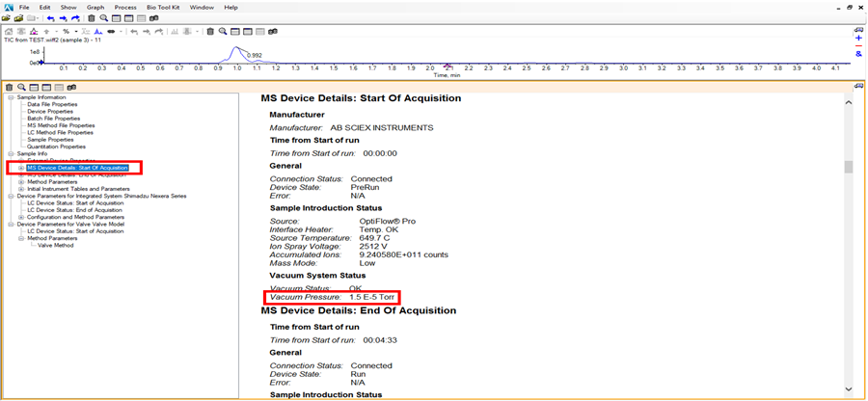This screenshot has height=401, width=868.
Task: Expand Initial Instrument Tables and Parameters
Action: 20,189
